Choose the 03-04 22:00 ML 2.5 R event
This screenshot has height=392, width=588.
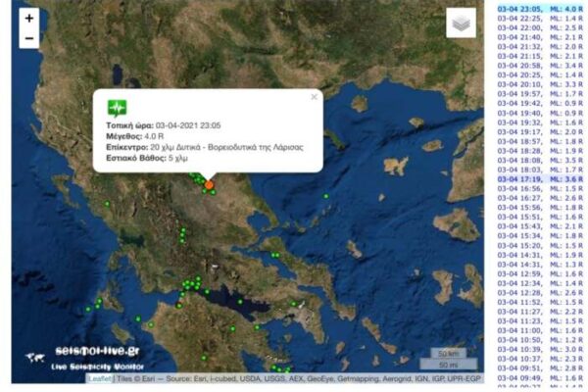click(x=540, y=27)
